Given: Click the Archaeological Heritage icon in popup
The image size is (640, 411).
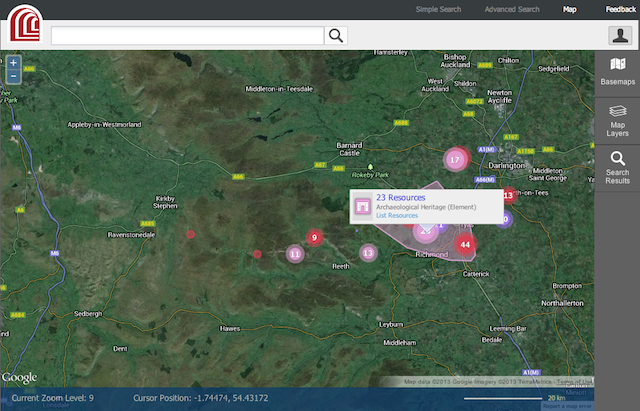Looking at the screenshot, I should click(x=362, y=206).
